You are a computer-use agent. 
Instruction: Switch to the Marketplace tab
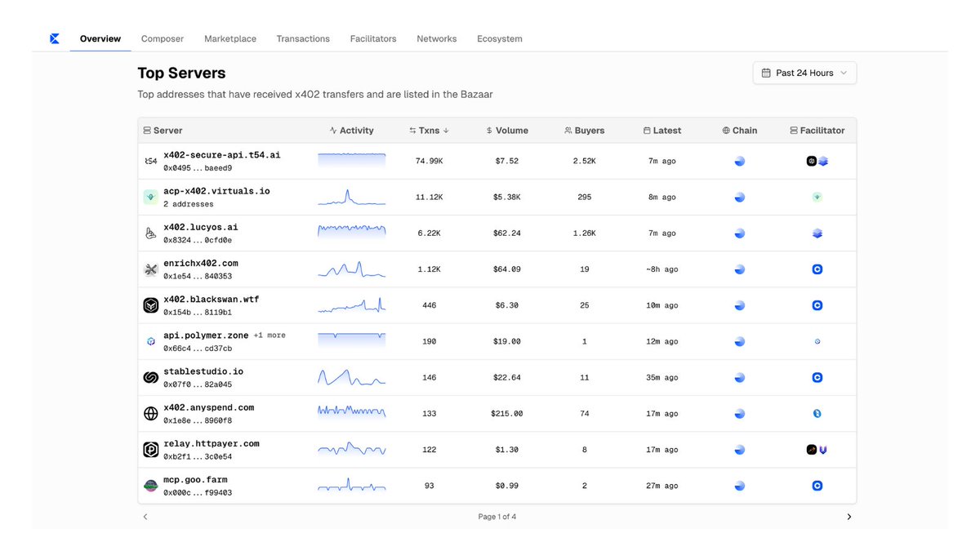click(230, 38)
